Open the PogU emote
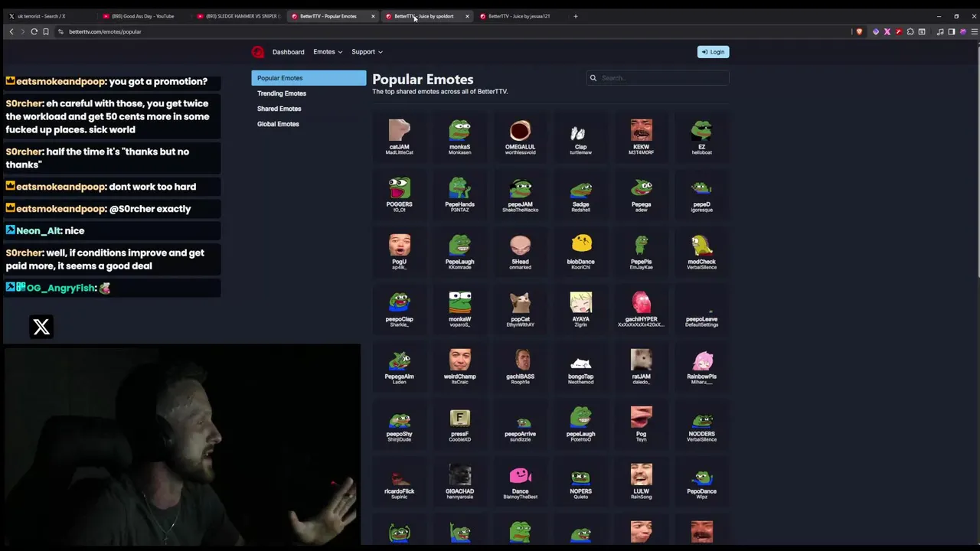 (x=399, y=252)
